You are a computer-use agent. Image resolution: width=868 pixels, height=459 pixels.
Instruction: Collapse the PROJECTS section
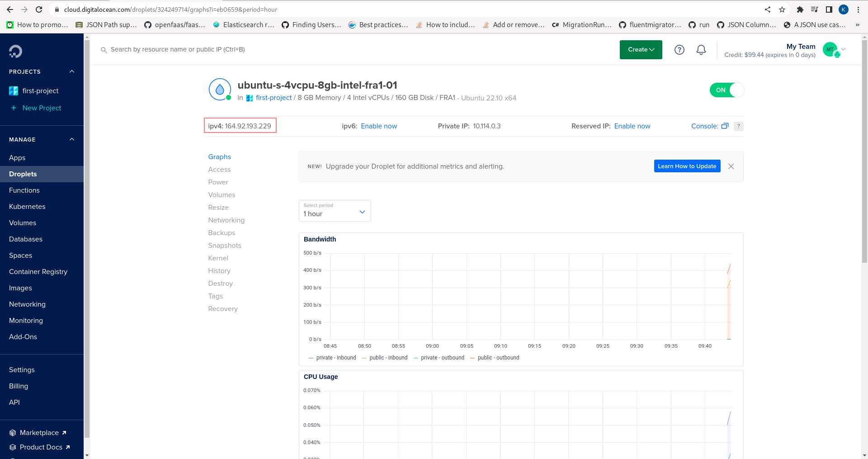point(72,71)
